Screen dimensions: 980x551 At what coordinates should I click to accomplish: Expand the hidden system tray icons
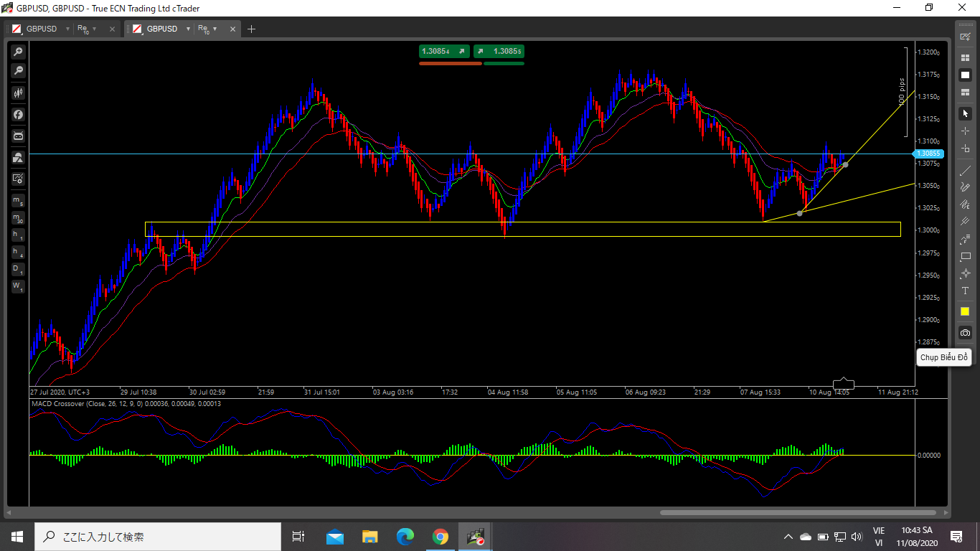(x=788, y=537)
